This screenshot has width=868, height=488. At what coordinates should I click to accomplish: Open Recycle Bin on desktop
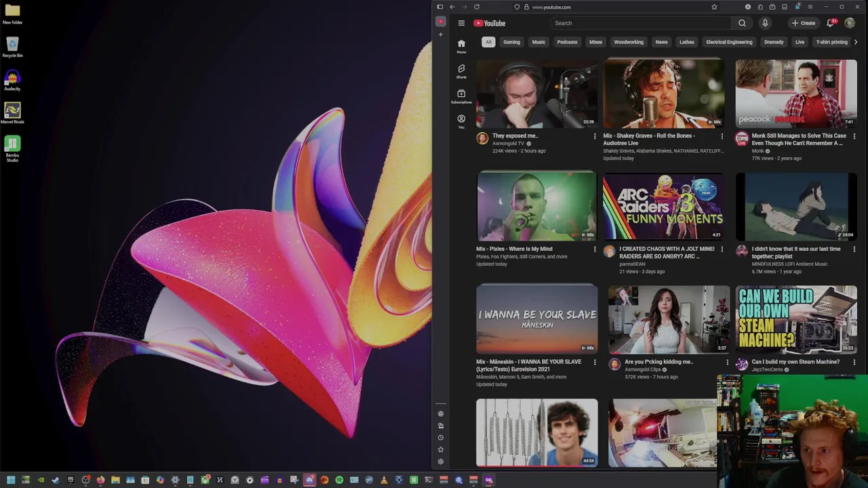tap(12, 47)
